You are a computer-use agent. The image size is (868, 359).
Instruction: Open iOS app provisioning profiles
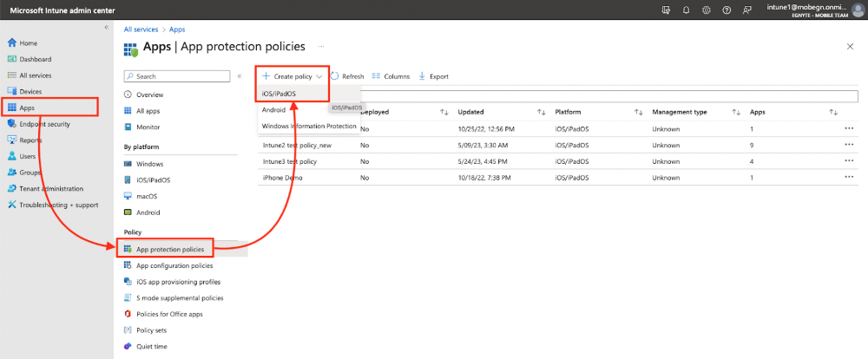pyautogui.click(x=178, y=282)
